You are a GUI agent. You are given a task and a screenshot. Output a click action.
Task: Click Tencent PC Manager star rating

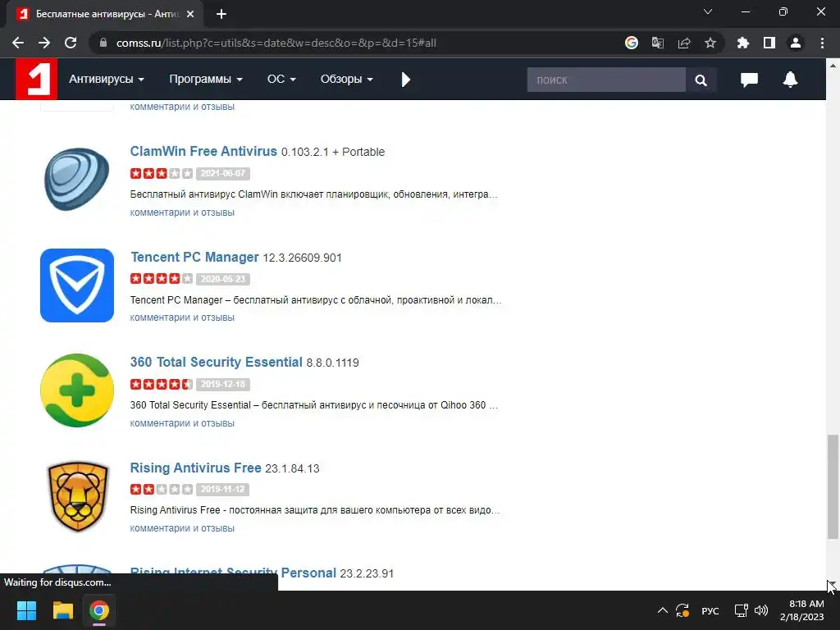[162, 279]
